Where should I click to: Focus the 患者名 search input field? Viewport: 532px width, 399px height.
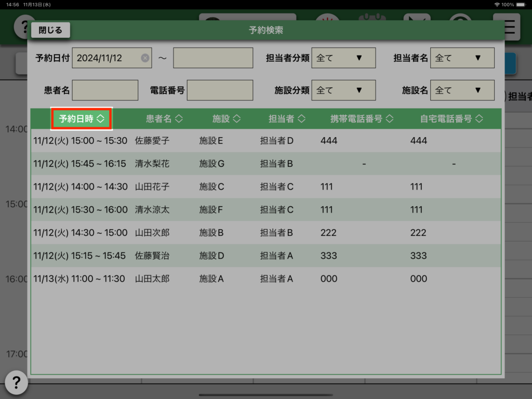click(105, 90)
